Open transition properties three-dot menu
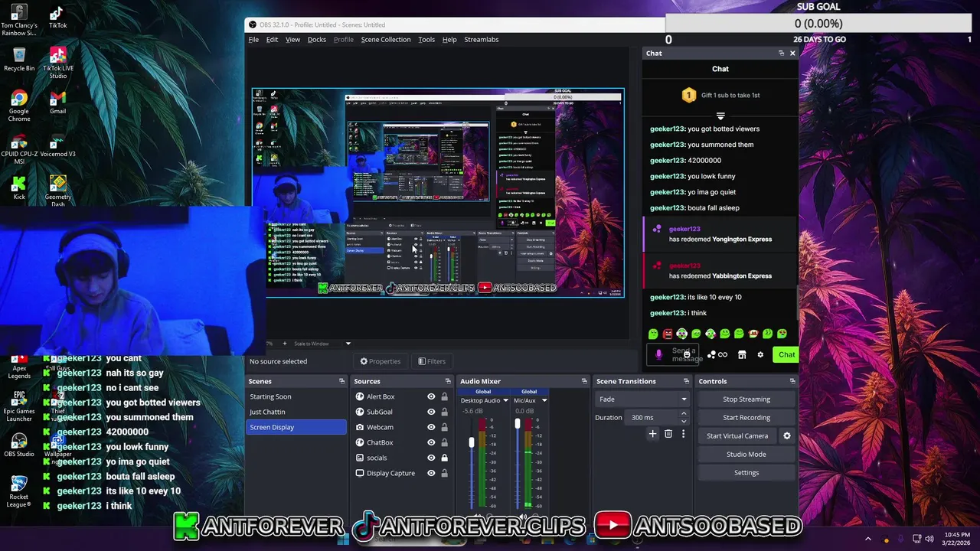Viewport: 980px width, 551px height. 683,434
